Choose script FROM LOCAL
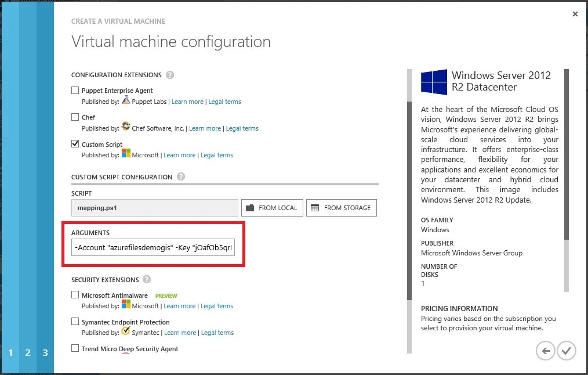Image resolution: width=588 pixels, height=375 pixels. click(x=272, y=208)
